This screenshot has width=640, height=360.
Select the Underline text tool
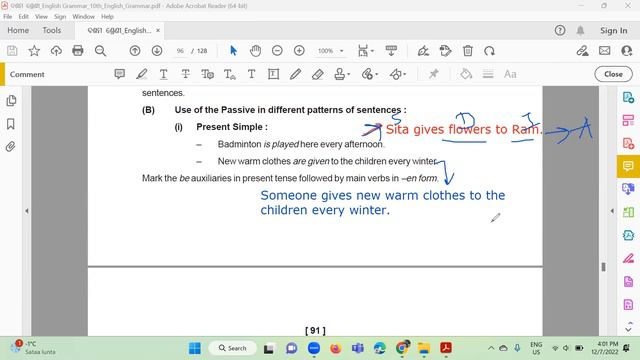(163, 74)
